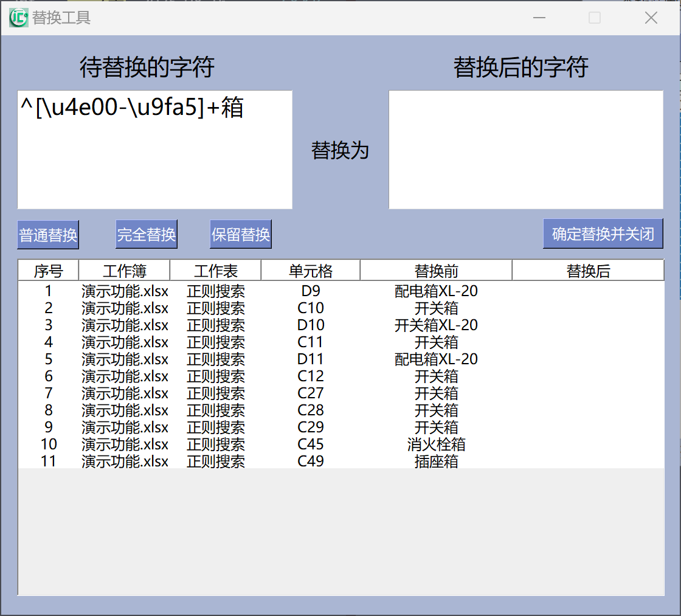The width and height of the screenshot is (681, 616).
Task: Click inside the 待替换的字符 regex input box
Action: (155, 149)
